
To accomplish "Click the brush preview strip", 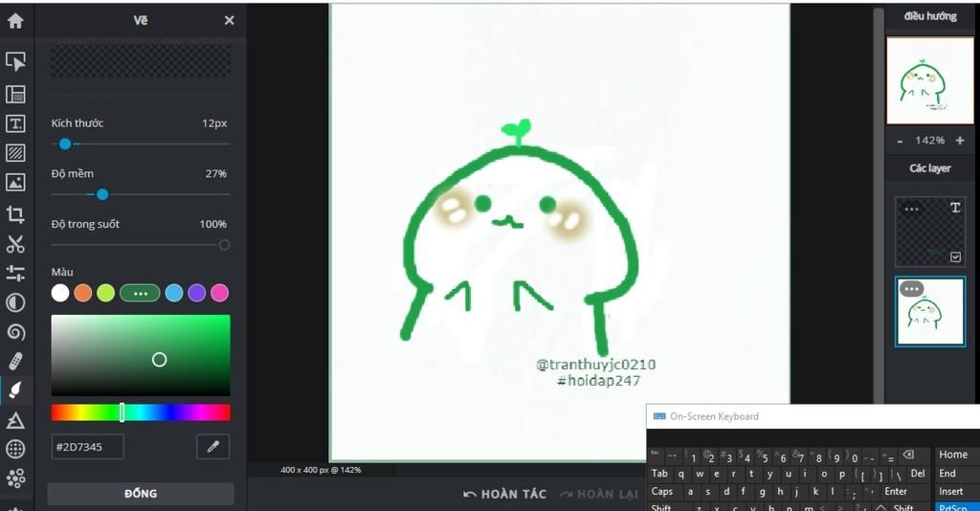I will (141, 60).
